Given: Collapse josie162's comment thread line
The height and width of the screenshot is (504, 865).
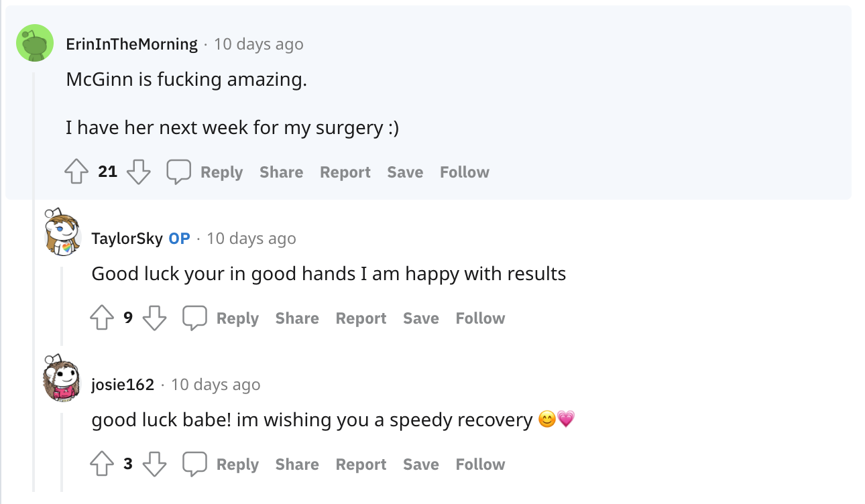Looking at the screenshot, I should (62, 452).
